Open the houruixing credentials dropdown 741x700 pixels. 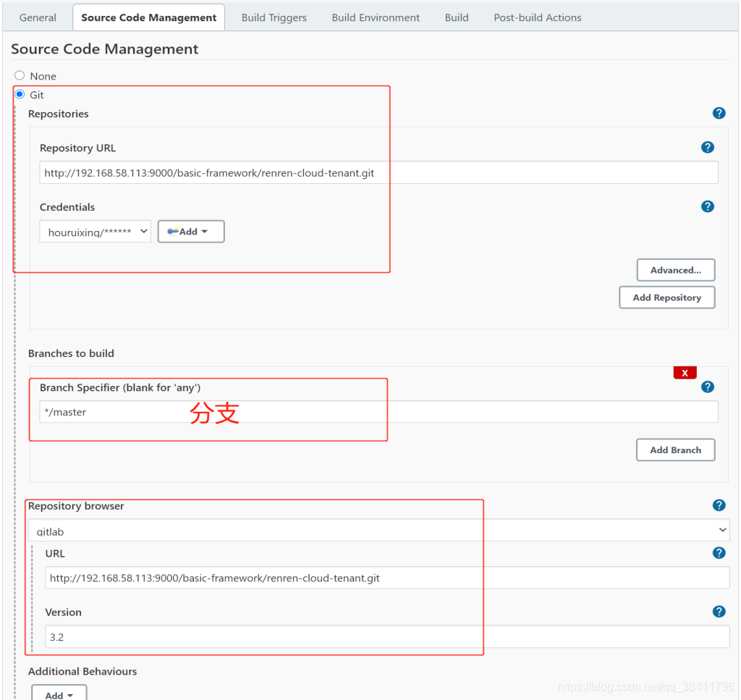pyautogui.click(x=95, y=232)
